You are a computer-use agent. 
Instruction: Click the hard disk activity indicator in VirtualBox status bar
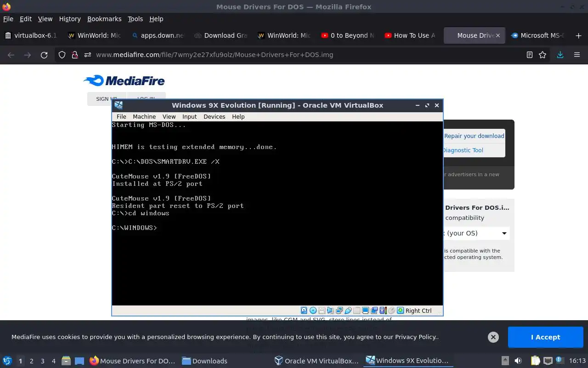pyautogui.click(x=304, y=310)
